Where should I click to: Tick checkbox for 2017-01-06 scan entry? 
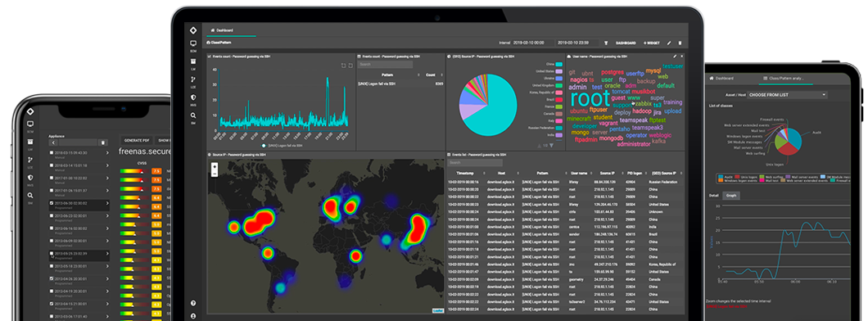(52, 190)
